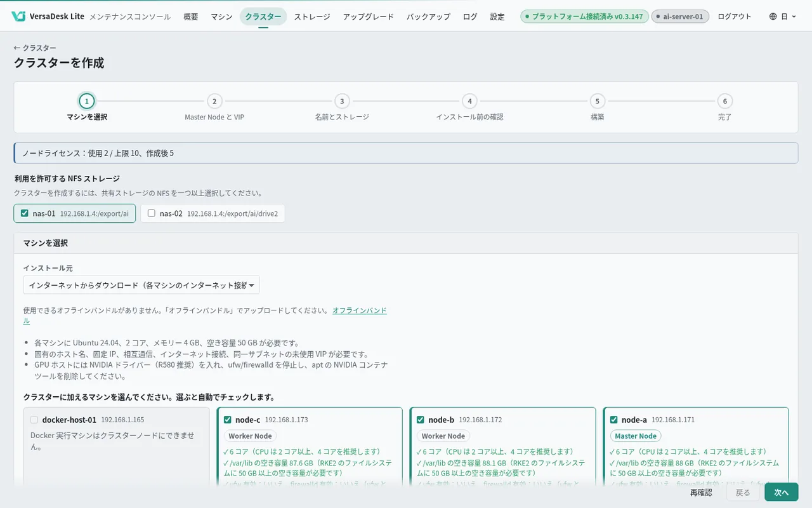Click the 次へ button
Viewport: 812px width, 508px height.
point(782,492)
